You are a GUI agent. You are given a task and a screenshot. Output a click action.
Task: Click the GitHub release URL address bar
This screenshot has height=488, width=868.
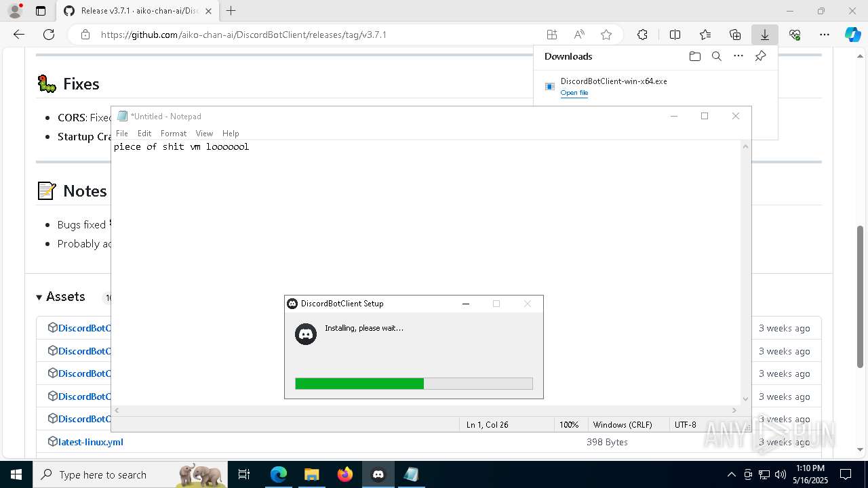click(244, 35)
